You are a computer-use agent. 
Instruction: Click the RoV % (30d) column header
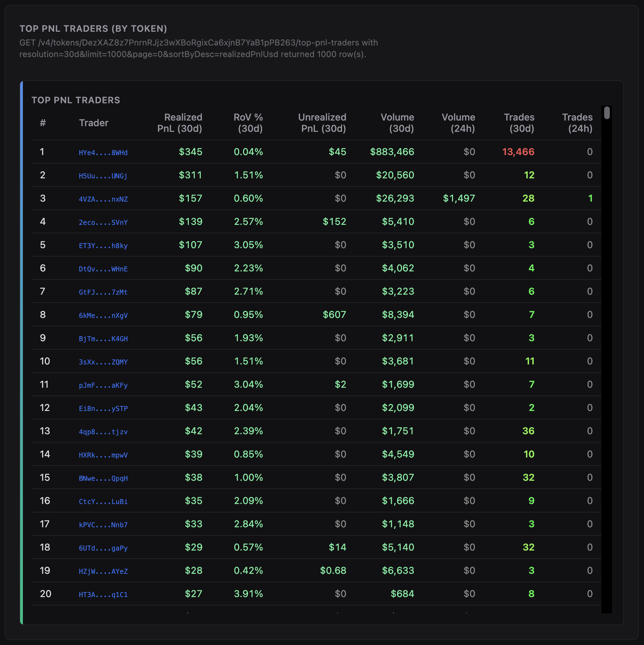tap(248, 123)
